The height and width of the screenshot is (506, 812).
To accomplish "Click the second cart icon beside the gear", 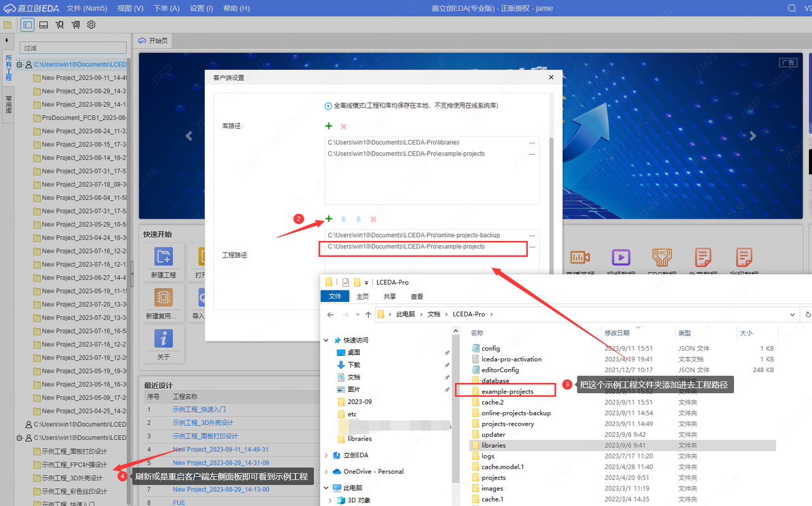I will (x=75, y=25).
